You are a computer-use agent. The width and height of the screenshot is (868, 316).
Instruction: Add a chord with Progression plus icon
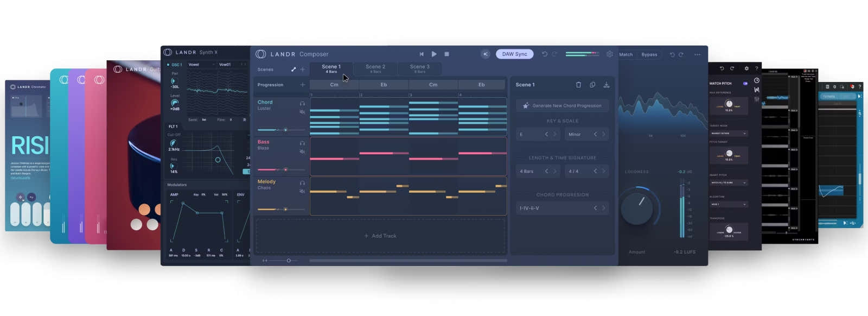pyautogui.click(x=303, y=85)
